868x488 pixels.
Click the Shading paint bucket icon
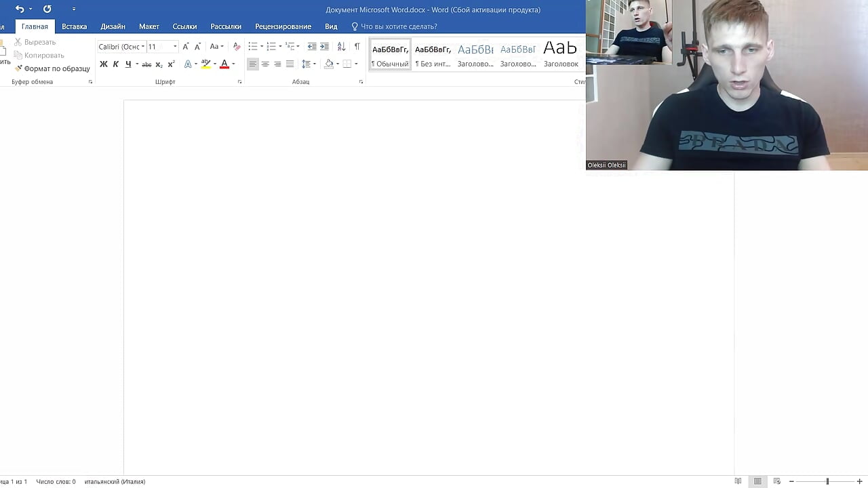329,64
